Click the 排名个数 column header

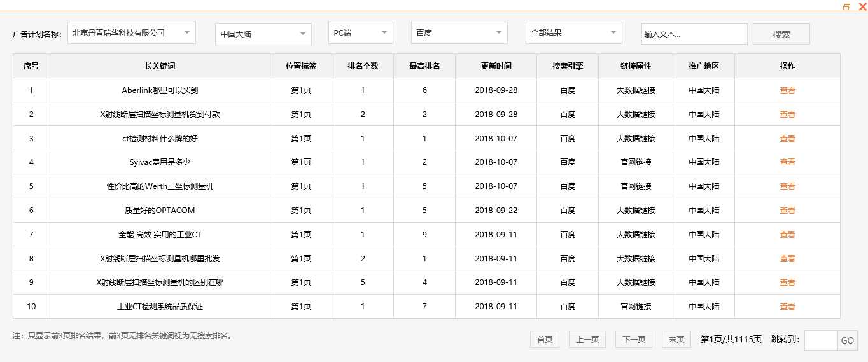[363, 66]
